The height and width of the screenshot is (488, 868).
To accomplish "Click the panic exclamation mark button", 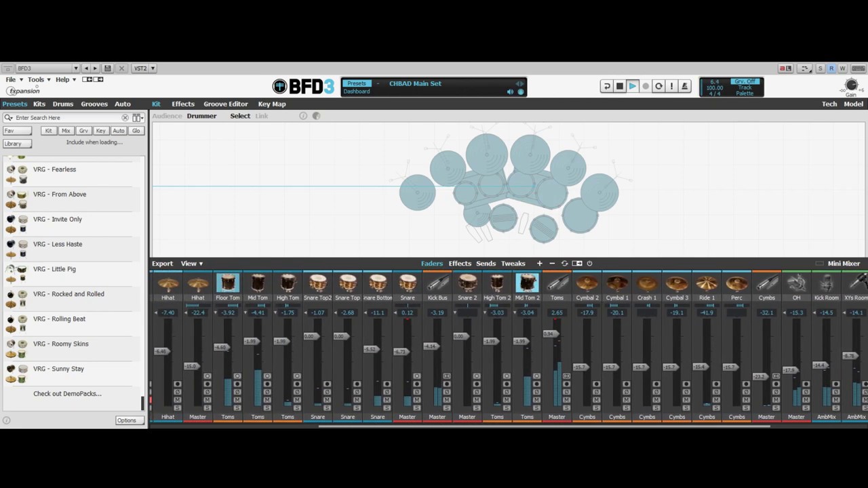I will coord(671,86).
